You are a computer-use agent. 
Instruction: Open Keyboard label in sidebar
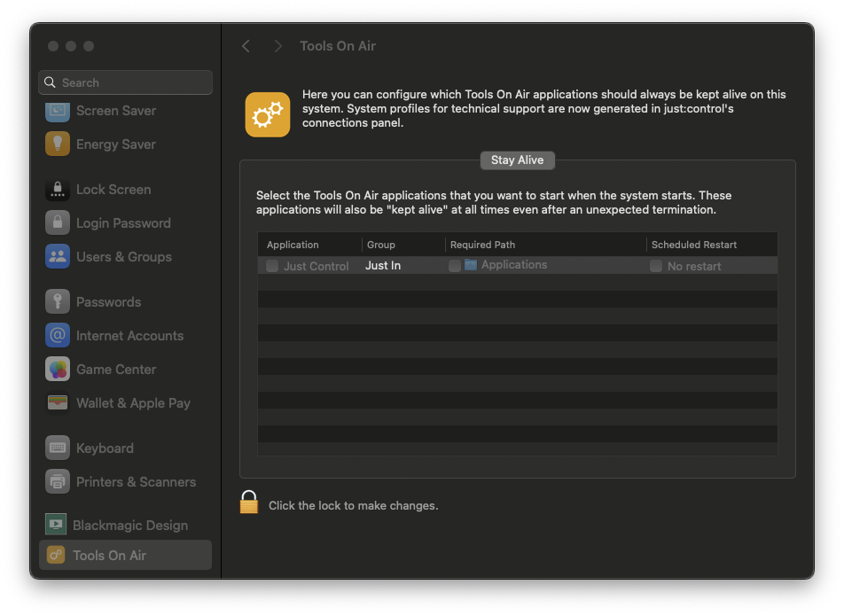click(x=105, y=448)
